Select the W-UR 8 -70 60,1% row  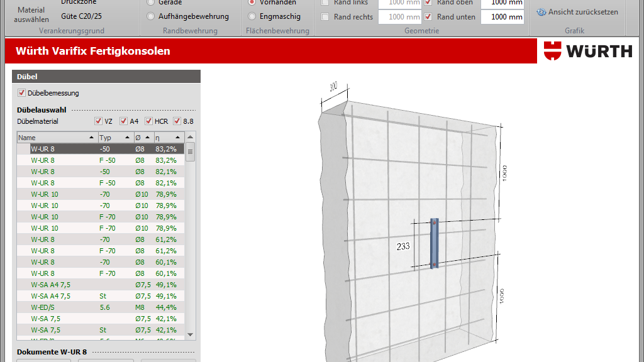101,262
